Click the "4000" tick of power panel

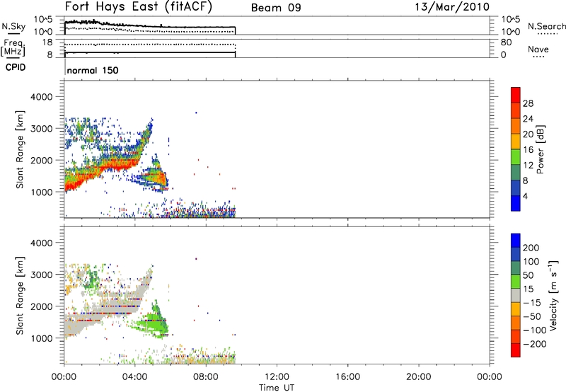[42, 97]
